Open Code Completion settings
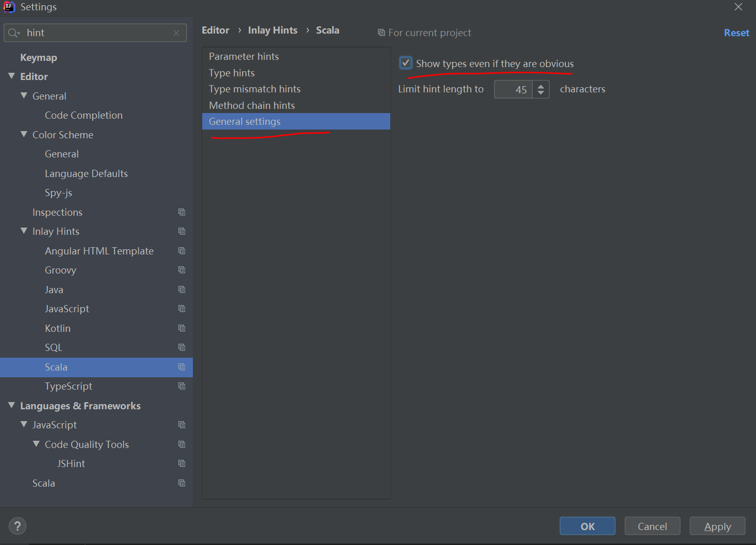Screen dimensions: 756x545 click(x=84, y=115)
